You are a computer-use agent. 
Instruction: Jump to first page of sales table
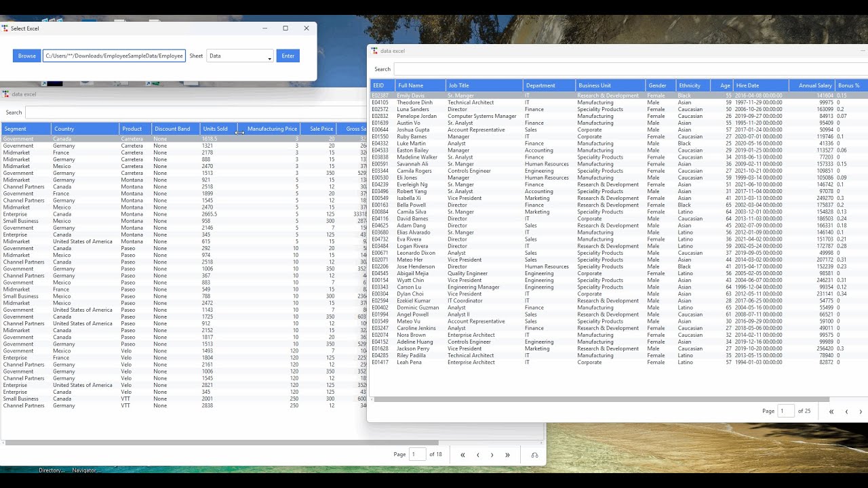pyautogui.click(x=462, y=455)
